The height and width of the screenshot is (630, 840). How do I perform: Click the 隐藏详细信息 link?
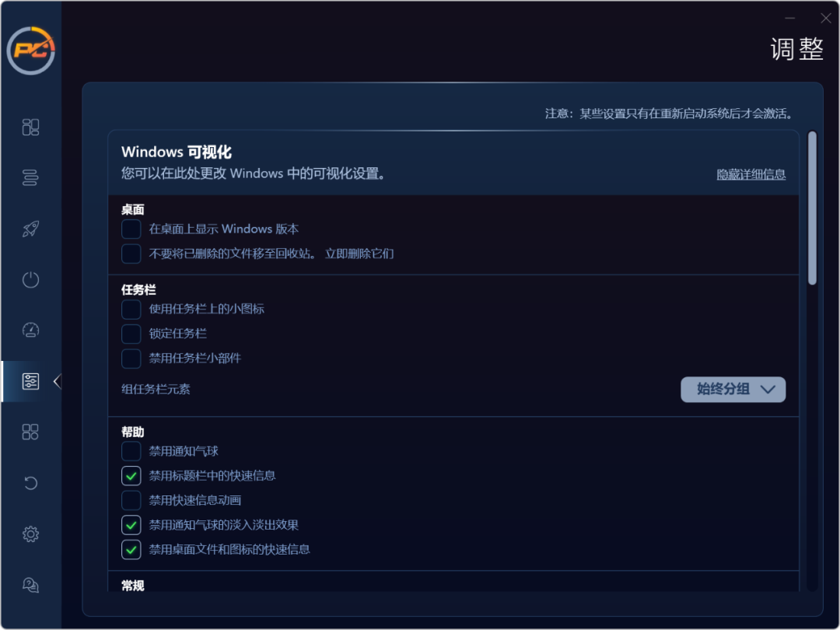click(x=751, y=174)
